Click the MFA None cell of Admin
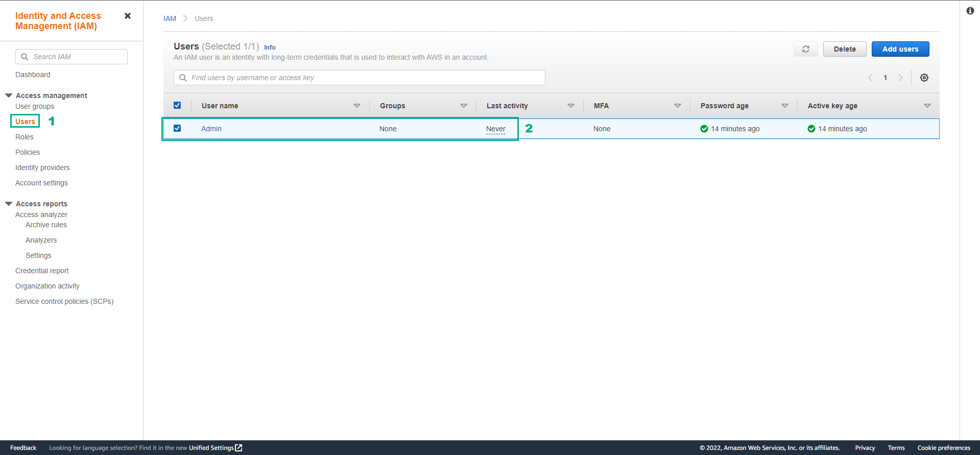Screen dimensions: 980x455 (x=602, y=129)
